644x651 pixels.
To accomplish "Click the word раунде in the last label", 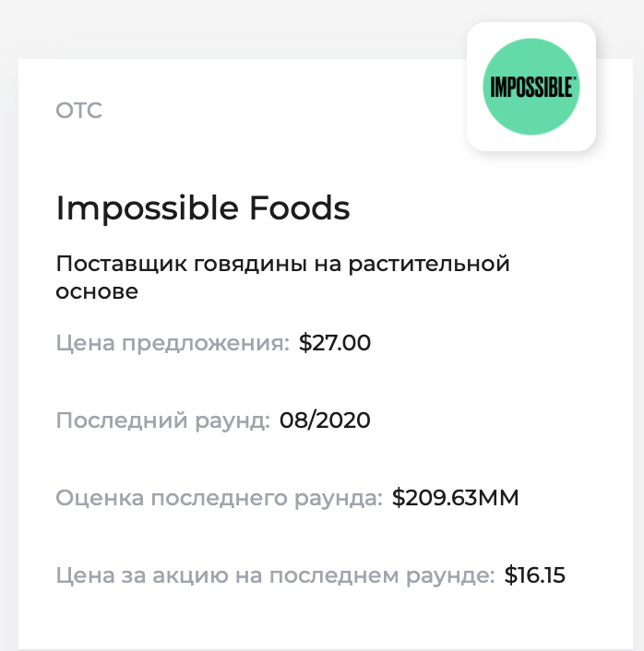I will click(x=450, y=577).
